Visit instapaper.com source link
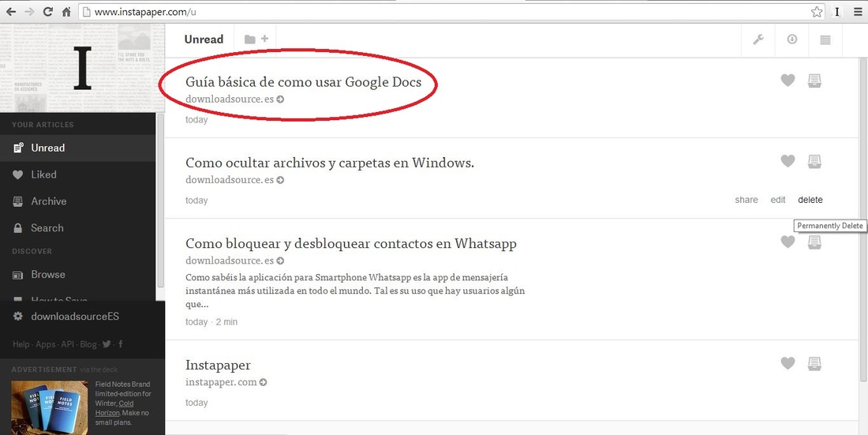Image resolution: width=868 pixels, height=435 pixels. pos(226,382)
